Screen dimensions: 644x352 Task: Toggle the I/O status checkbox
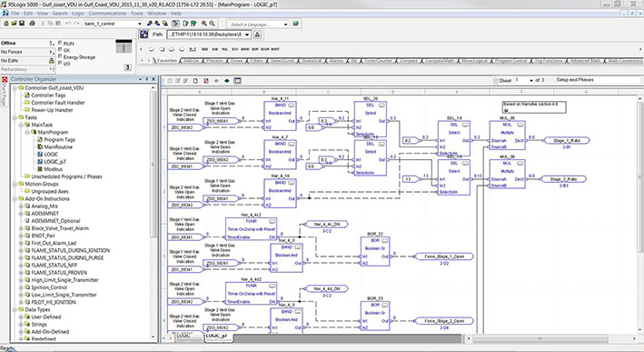pyautogui.click(x=60, y=63)
